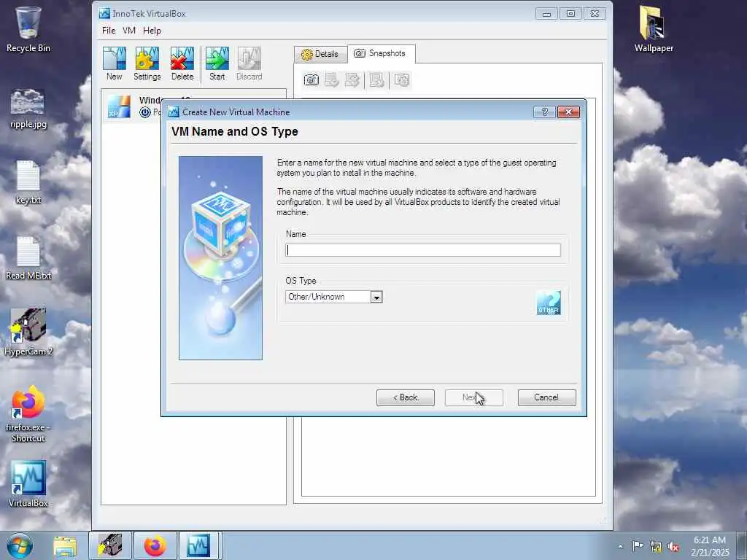The height and width of the screenshot is (560, 747).
Task: Select ripple.jpg on the desktop
Action: [28, 109]
